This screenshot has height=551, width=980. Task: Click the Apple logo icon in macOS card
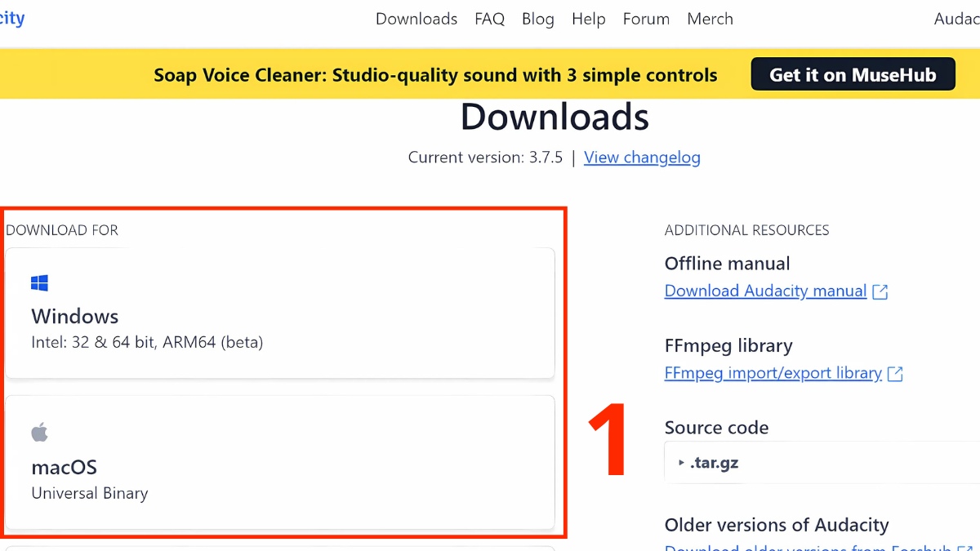[x=39, y=433]
